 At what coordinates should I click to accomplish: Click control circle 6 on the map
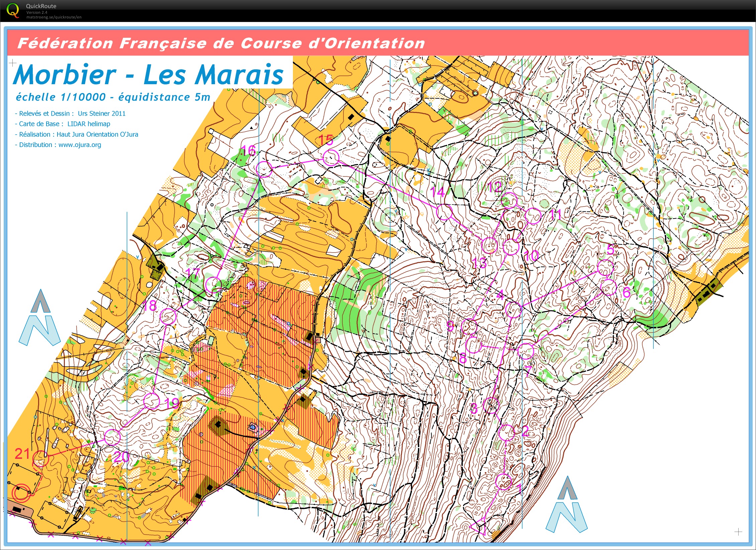click(608, 287)
